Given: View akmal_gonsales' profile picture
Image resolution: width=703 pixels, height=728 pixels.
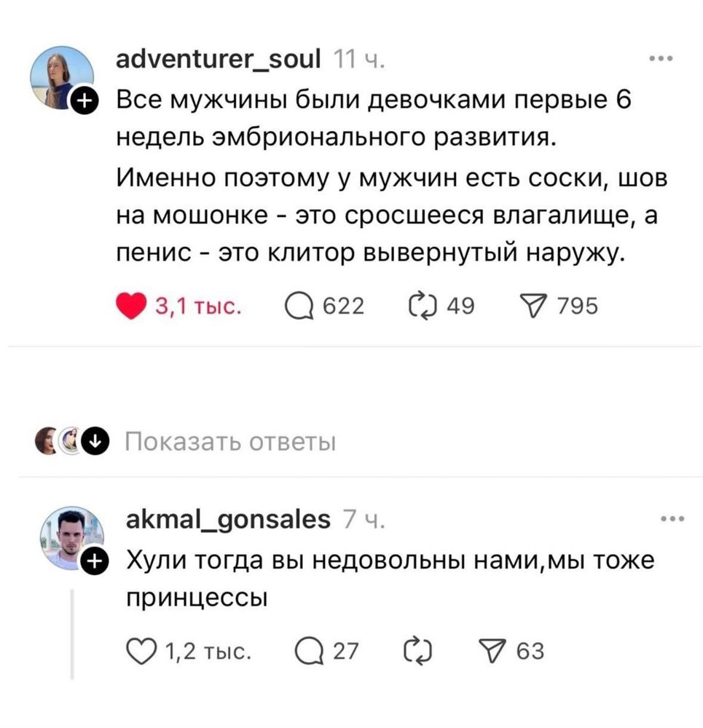Looking at the screenshot, I should (x=71, y=537).
